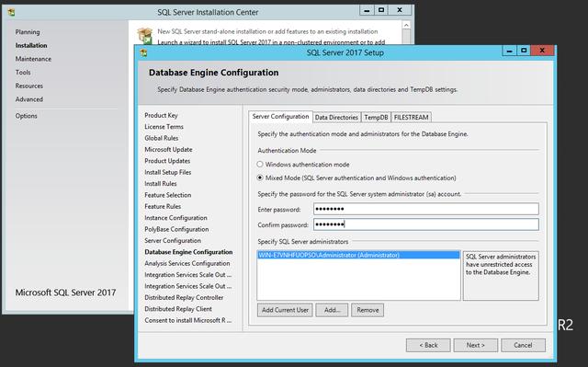
Task: Click Distributed Replay Controller step
Action: click(x=184, y=298)
